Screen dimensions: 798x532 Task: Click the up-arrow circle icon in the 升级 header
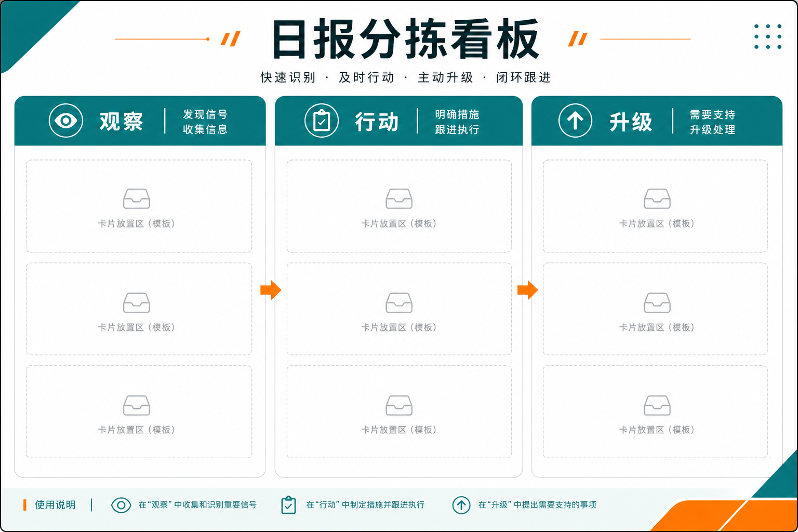pyautogui.click(x=575, y=121)
